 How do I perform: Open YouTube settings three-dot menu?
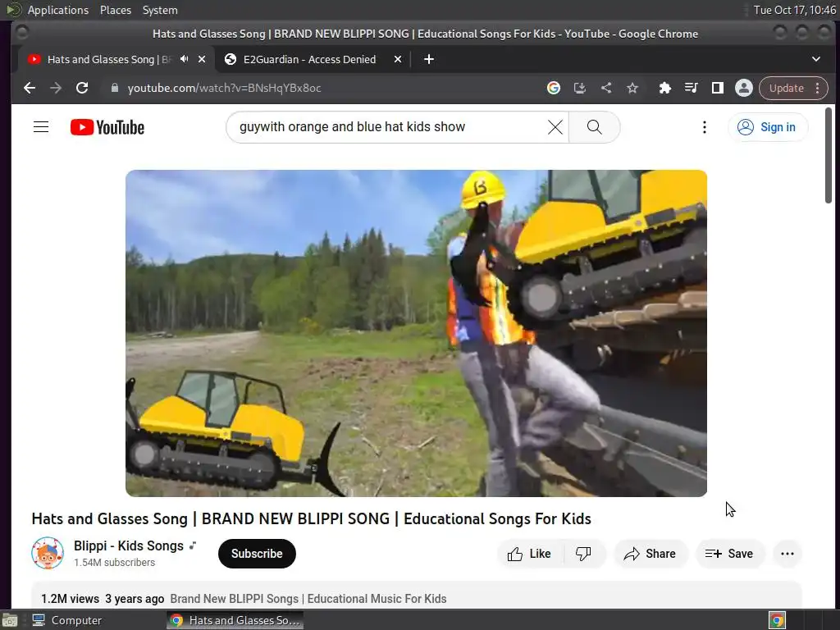(x=705, y=127)
